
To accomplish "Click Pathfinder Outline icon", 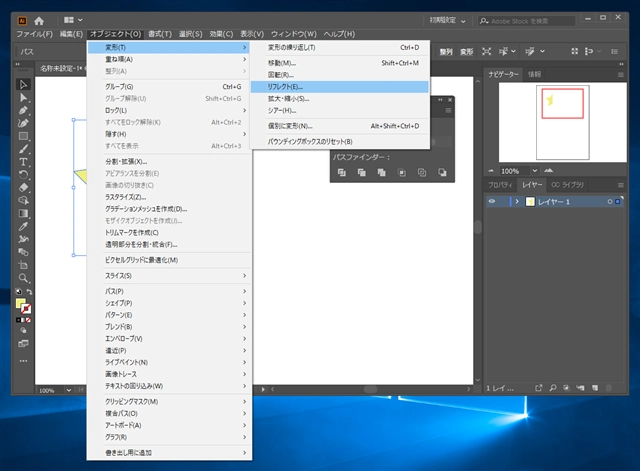I will (x=422, y=173).
